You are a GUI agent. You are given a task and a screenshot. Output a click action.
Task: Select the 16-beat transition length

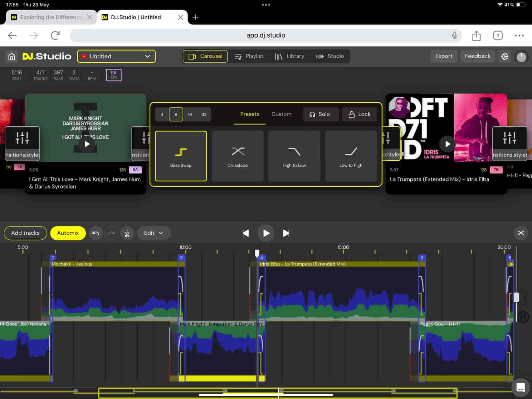click(190, 114)
